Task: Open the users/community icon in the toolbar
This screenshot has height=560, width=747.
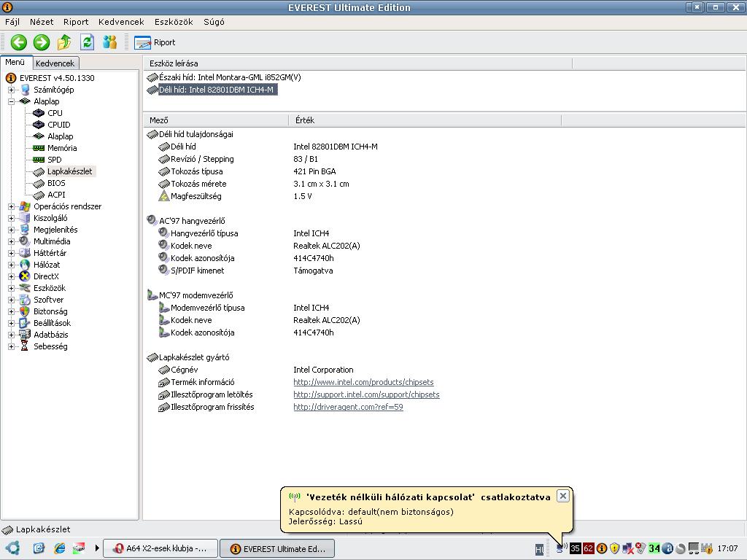Action: (x=109, y=42)
